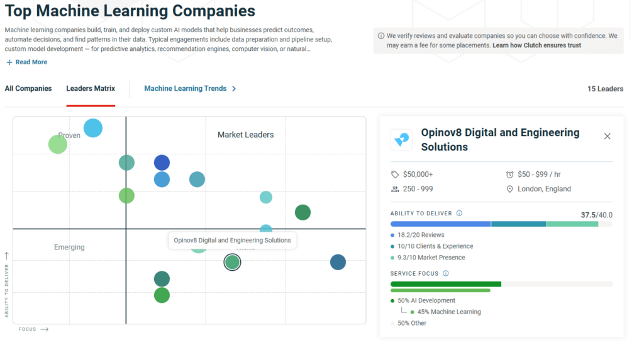Click the Top Machine Learning Companies heading

[x=130, y=11]
